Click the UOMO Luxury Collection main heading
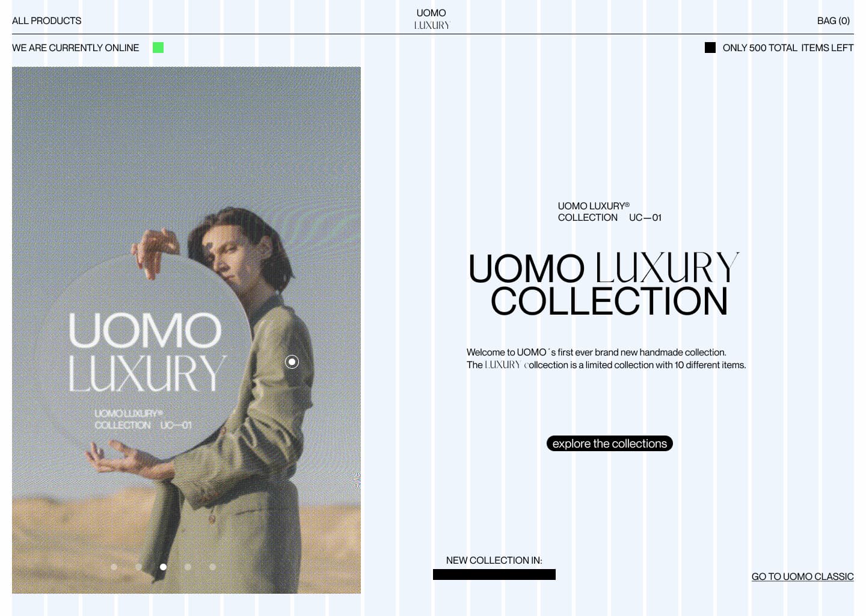 (x=604, y=285)
